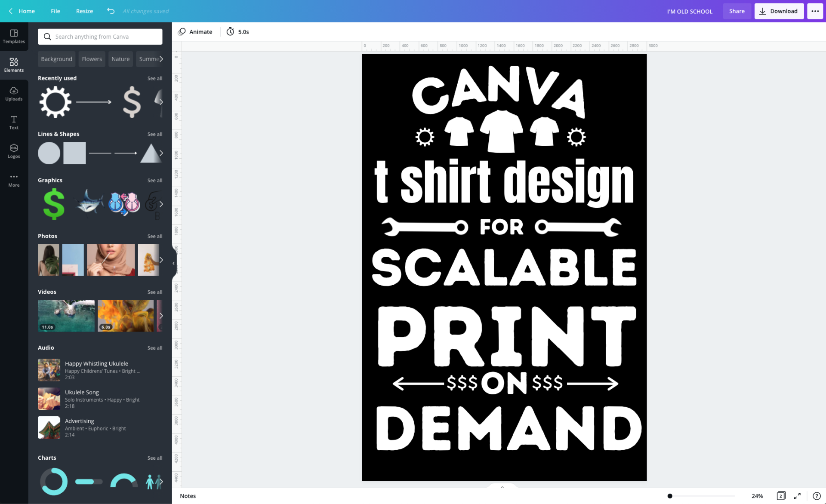
Task: Show more Lines & Shapes chevron
Action: click(x=161, y=153)
